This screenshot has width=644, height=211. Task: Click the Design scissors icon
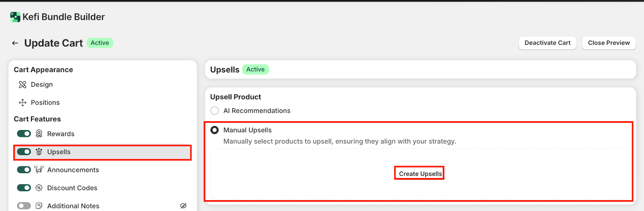(23, 85)
